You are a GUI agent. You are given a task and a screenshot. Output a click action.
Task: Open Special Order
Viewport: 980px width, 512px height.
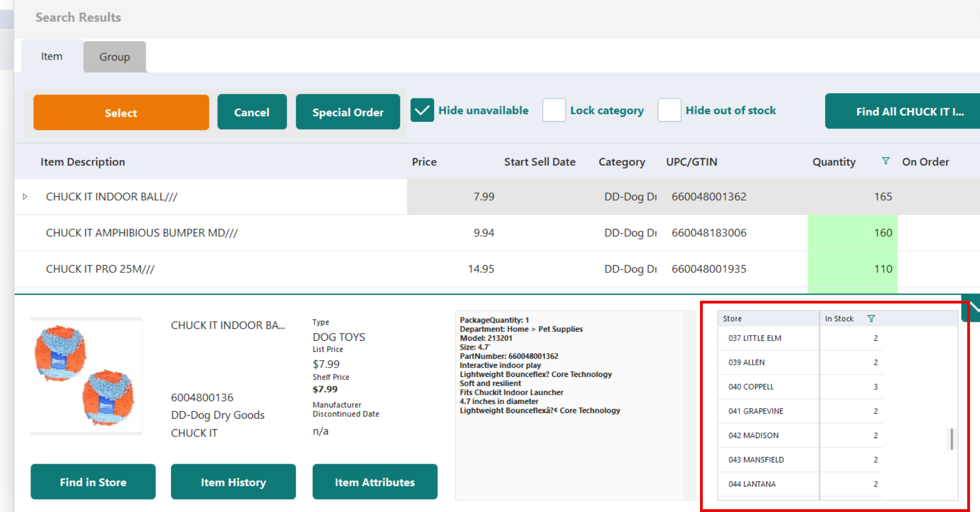[348, 112]
